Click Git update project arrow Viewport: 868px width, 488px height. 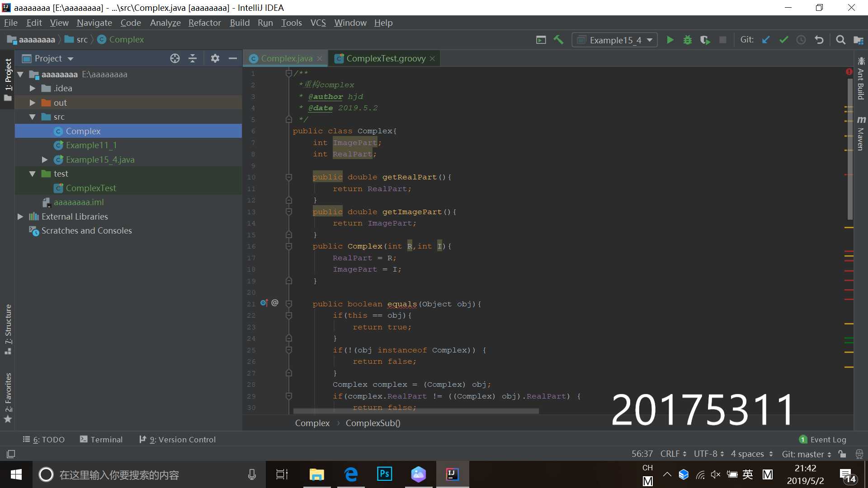point(765,40)
